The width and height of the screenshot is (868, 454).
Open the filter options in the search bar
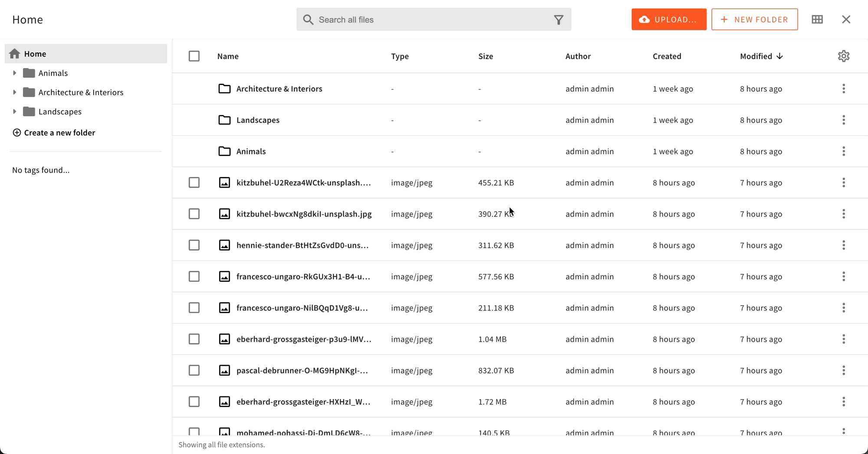[558, 19]
